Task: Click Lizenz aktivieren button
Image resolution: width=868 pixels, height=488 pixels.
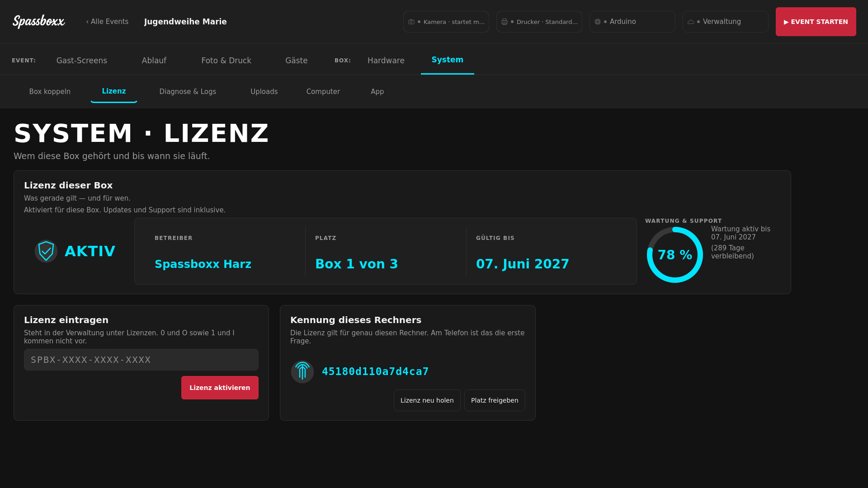Action: [220, 388]
